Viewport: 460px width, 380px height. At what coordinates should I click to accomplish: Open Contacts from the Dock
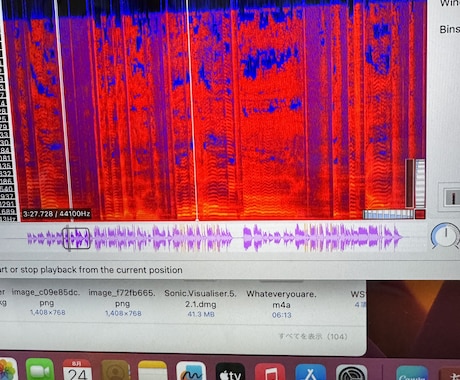click(115, 370)
